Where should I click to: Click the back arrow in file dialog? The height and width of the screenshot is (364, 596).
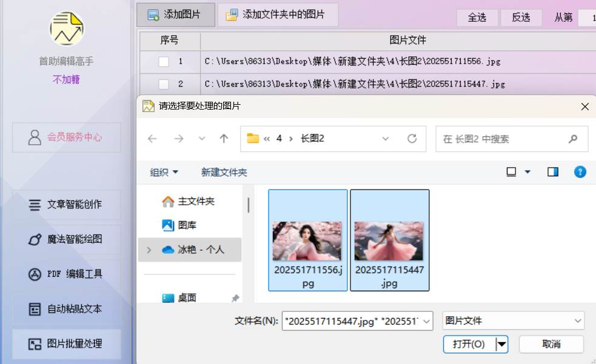pyautogui.click(x=152, y=139)
